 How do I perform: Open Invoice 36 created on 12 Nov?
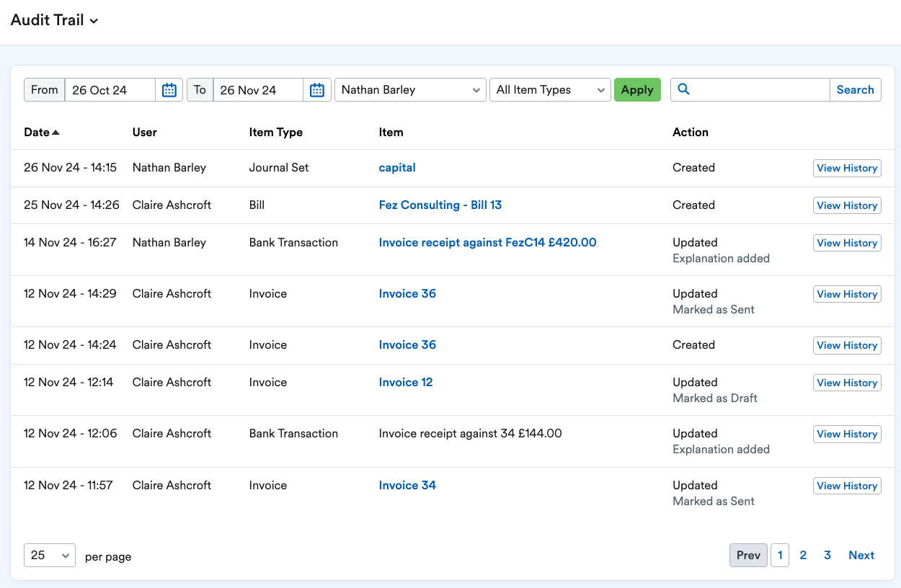coord(407,344)
